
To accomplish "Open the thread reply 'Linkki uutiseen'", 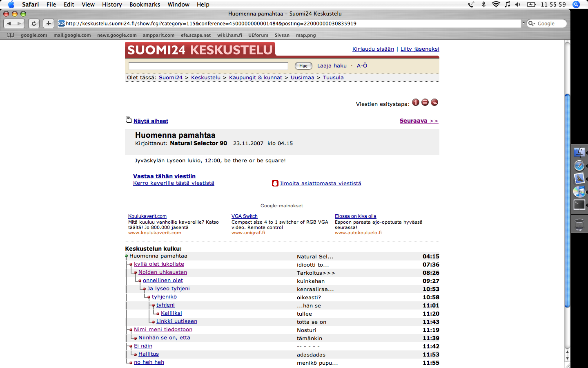I will (x=177, y=321).
